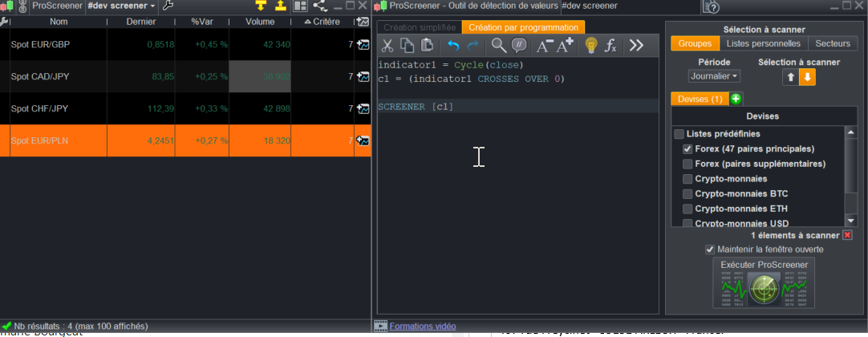Open chart icon for Spot EUR/GBP row
Image resolution: width=868 pixels, height=337 pixels.
pos(363,45)
